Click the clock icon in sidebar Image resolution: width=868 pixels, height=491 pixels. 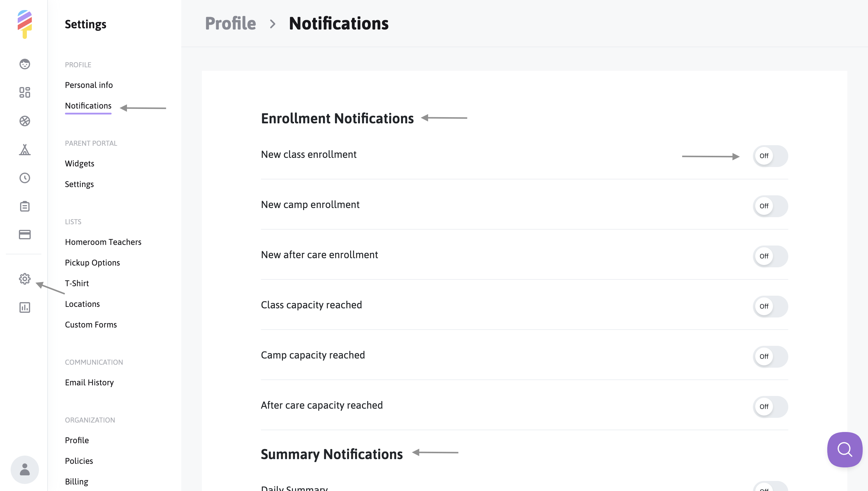[x=25, y=178]
